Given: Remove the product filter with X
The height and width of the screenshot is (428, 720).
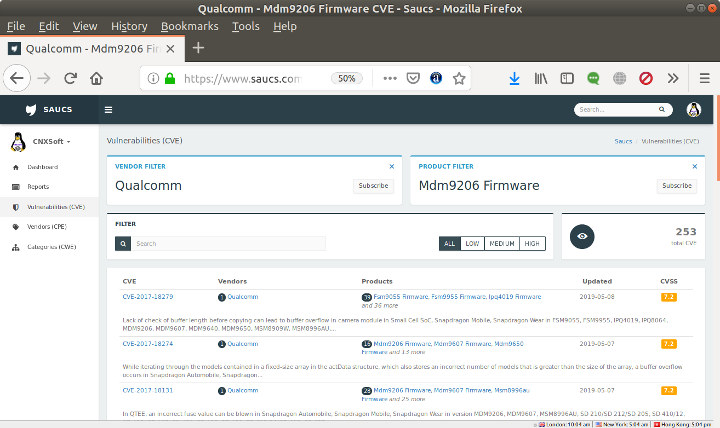Looking at the screenshot, I should (695, 166).
